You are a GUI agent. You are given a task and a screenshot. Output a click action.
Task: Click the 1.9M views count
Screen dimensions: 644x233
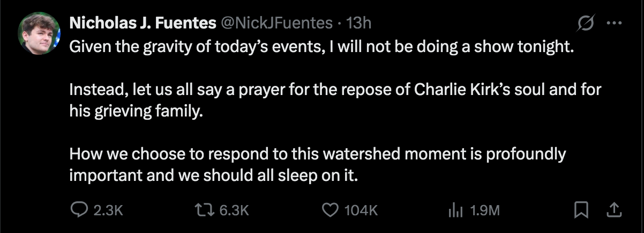[x=485, y=210]
